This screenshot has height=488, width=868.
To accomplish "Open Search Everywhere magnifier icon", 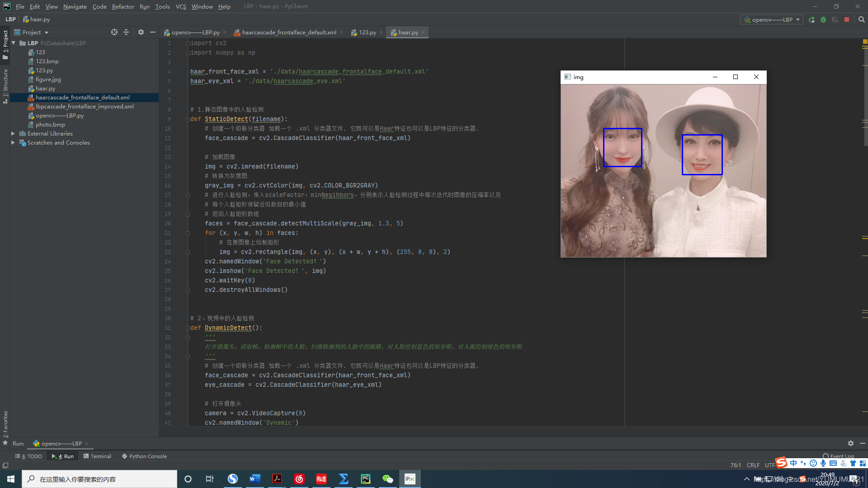I will coord(861,19).
